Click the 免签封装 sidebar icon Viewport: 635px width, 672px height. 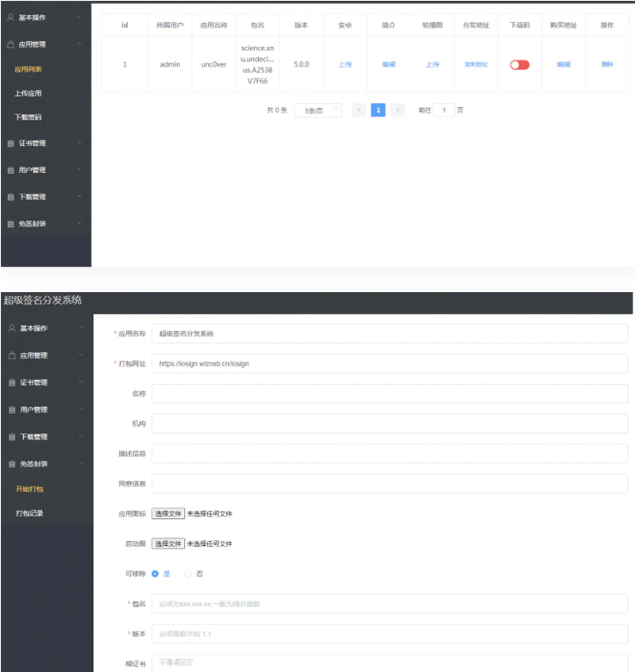(x=11, y=222)
